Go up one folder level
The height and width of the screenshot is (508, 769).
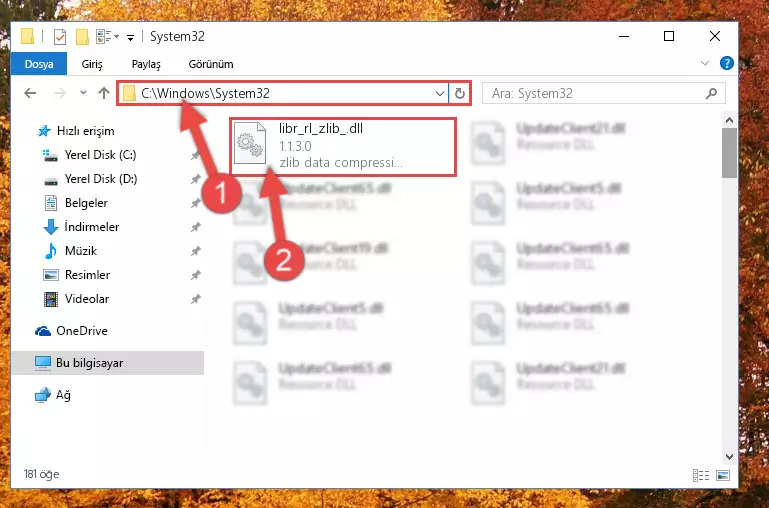[103, 93]
